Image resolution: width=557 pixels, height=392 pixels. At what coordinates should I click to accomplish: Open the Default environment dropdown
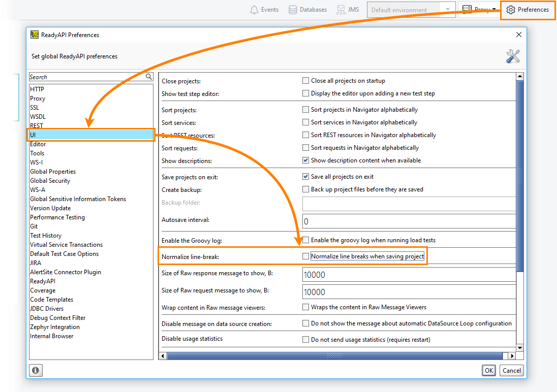[x=447, y=9]
